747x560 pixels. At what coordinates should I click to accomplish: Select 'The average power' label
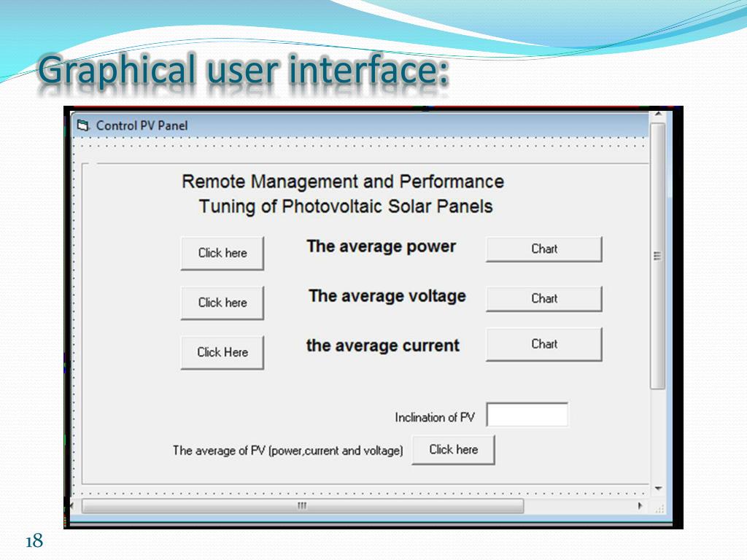click(381, 246)
